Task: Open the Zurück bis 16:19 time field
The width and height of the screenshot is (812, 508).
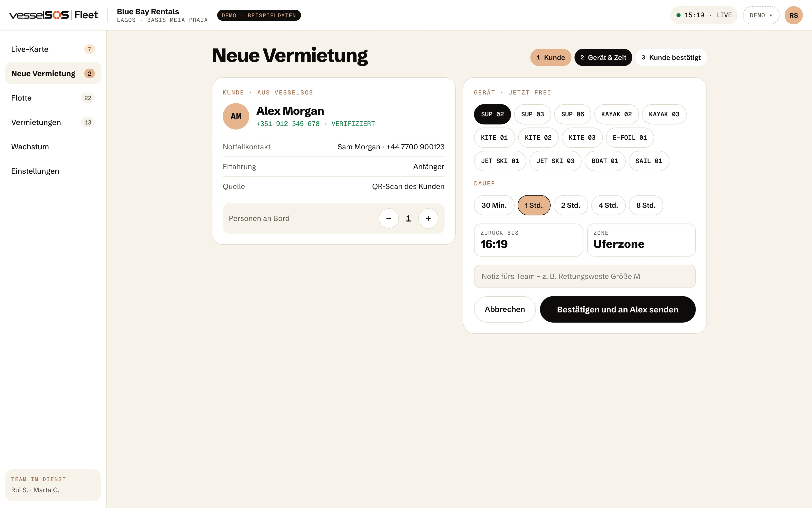Action: pos(528,240)
